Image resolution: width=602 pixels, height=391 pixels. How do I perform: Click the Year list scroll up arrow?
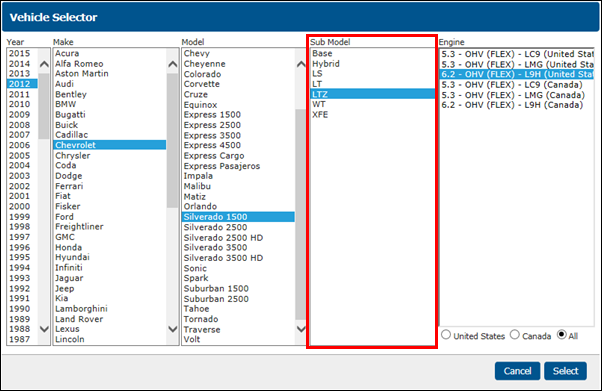coord(45,64)
